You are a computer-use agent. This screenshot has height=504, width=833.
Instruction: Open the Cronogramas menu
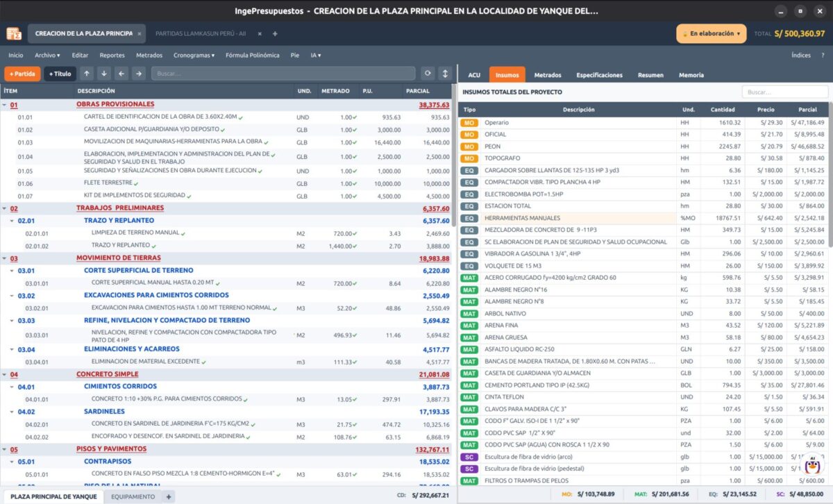194,55
